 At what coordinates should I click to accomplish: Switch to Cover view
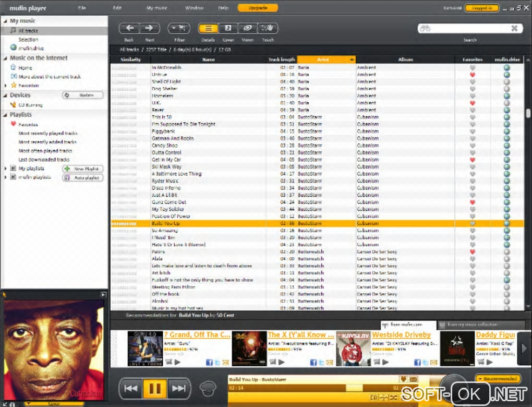[x=228, y=28]
